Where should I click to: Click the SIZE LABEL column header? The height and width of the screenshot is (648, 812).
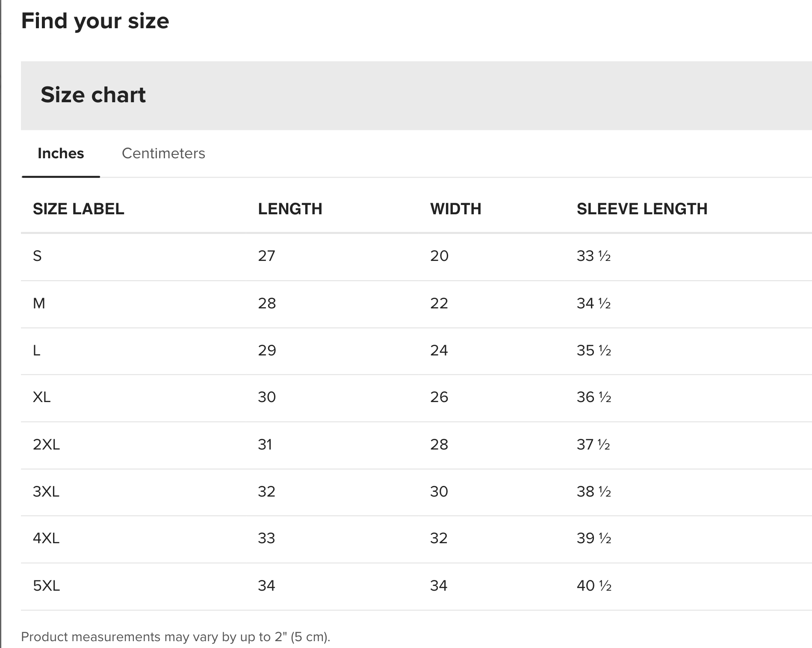pyautogui.click(x=79, y=209)
